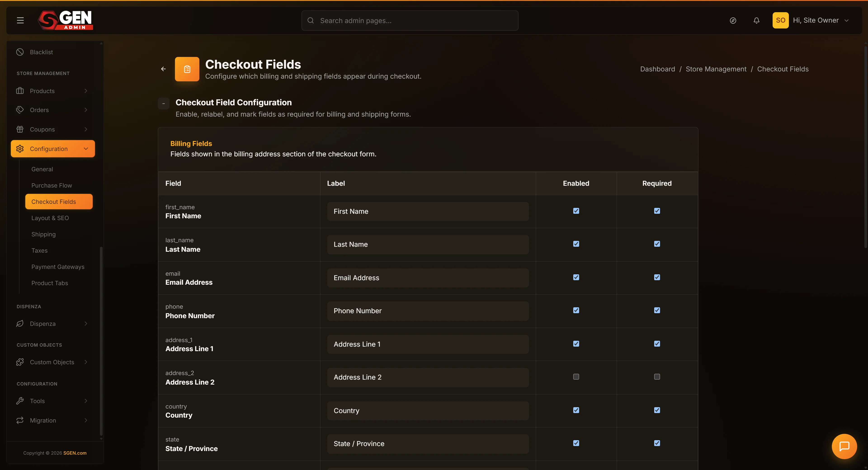
Task: Open Product Tabs page
Action: 50,283
